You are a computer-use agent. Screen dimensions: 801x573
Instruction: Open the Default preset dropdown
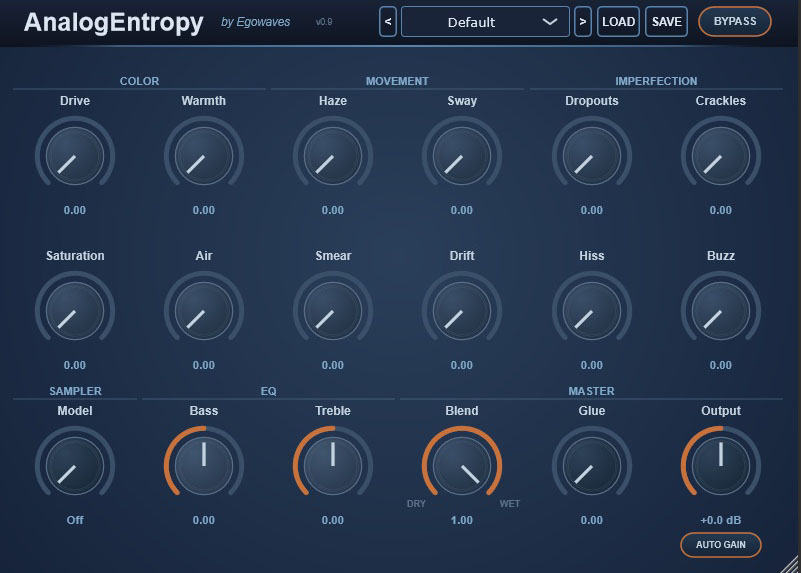(x=485, y=22)
